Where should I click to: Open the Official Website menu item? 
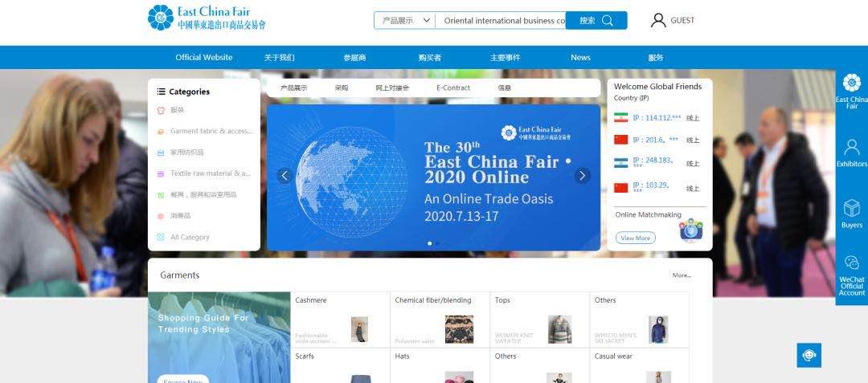point(203,58)
